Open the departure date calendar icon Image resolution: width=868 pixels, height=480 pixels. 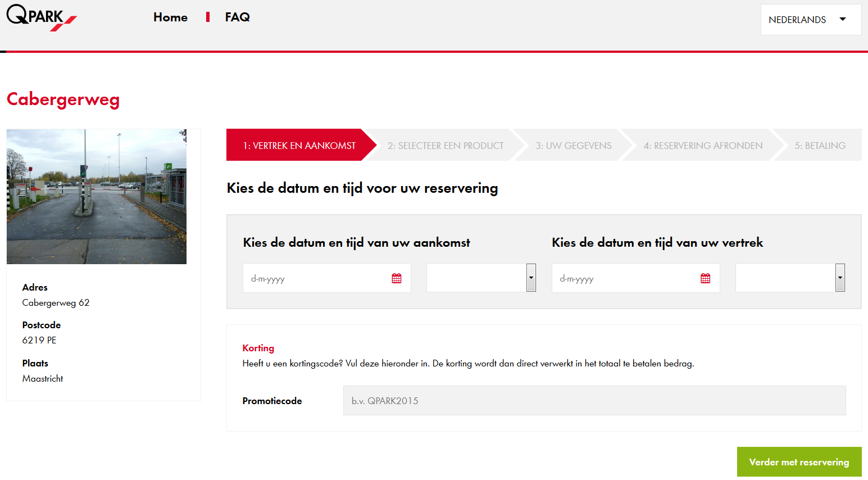706,278
